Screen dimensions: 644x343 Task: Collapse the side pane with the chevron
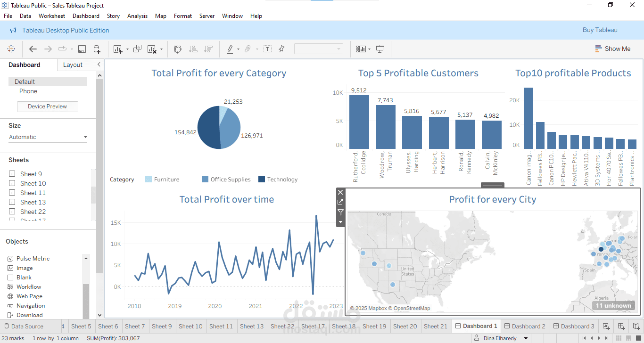[99, 65]
